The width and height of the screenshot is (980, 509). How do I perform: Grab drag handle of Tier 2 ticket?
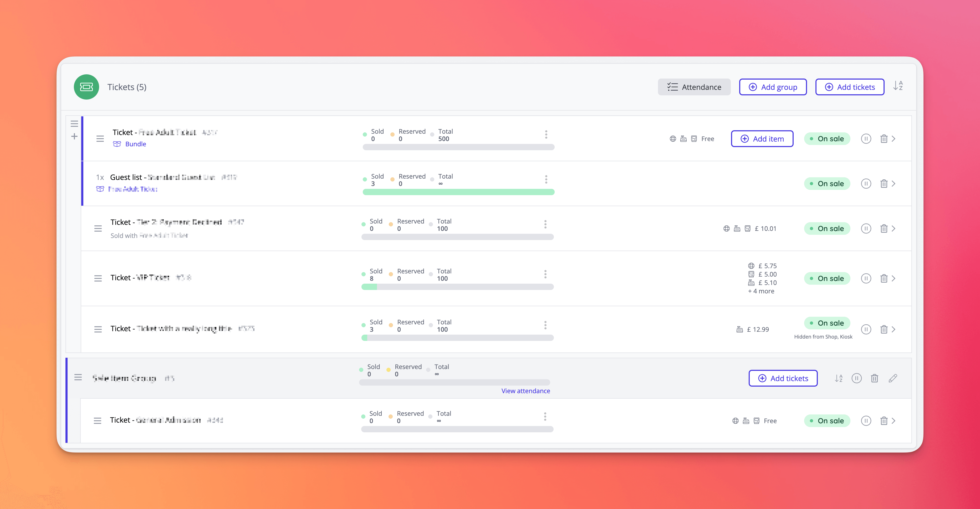(x=98, y=228)
